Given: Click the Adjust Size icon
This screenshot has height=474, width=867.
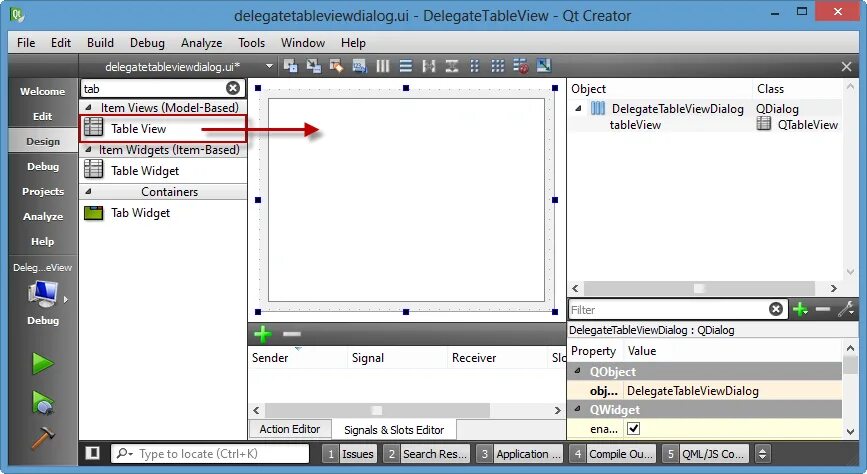Looking at the screenshot, I should [544, 66].
